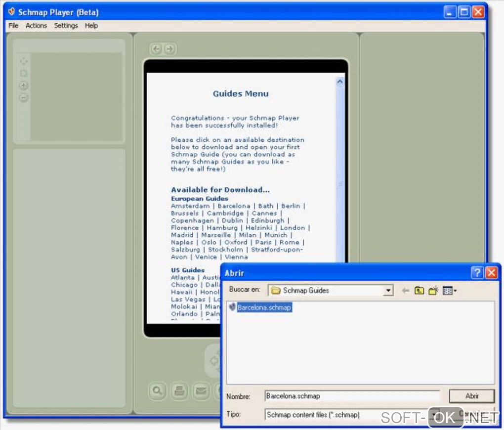Create a new folder in the Abrir dialog
The width and height of the screenshot is (504, 430).
433,291
